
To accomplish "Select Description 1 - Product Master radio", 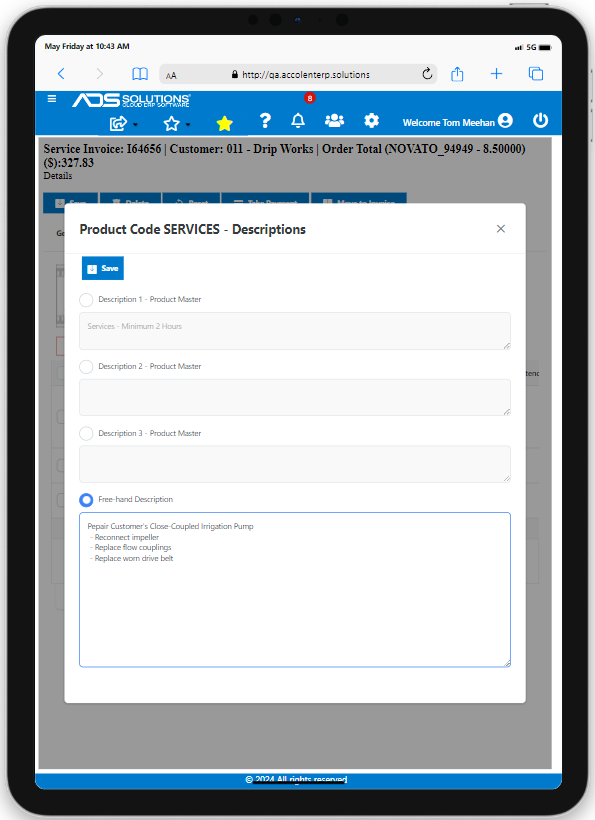I will coord(86,300).
